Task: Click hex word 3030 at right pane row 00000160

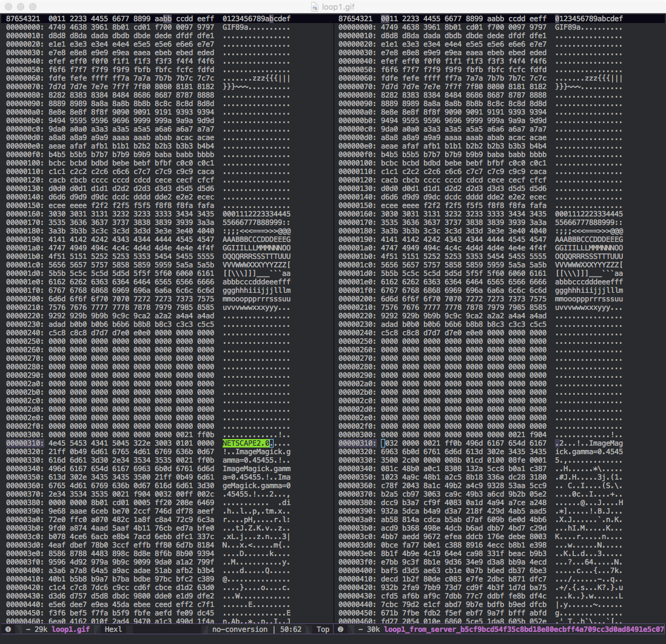Action: tap(389, 214)
